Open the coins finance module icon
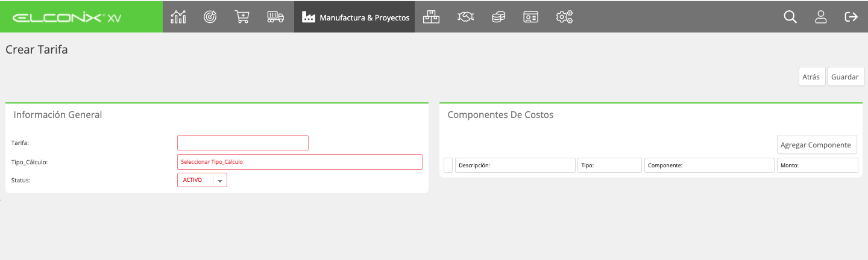Image resolution: width=868 pixels, height=260 pixels. click(x=498, y=17)
